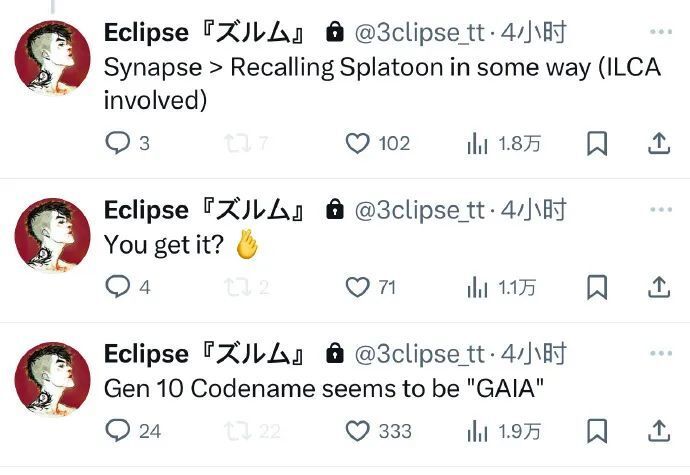This screenshot has height=475, width=690.
Task: Like the Gen 10 Codename GAIA tweet
Action: [x=358, y=431]
